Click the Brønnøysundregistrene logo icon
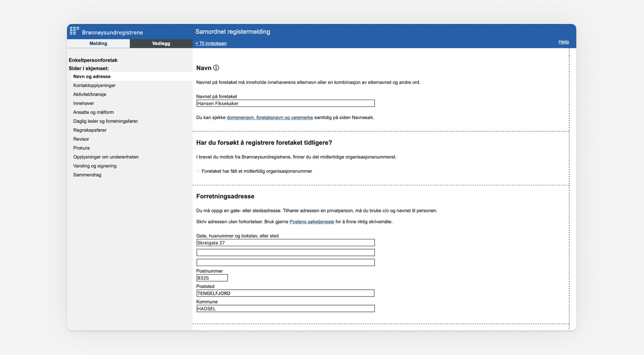644x355 pixels. 74,31
